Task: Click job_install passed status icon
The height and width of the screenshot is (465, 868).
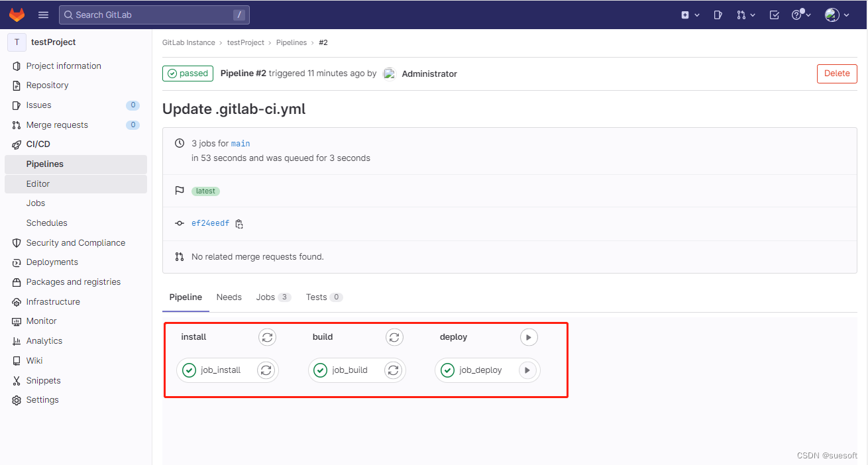Action: pyautogui.click(x=189, y=370)
